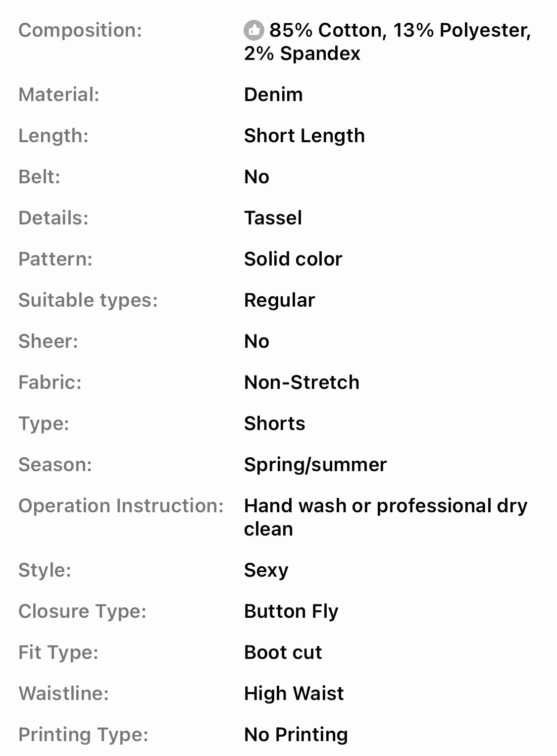
Task: Click the thumbs-up icon beside composition
Action: click(253, 30)
